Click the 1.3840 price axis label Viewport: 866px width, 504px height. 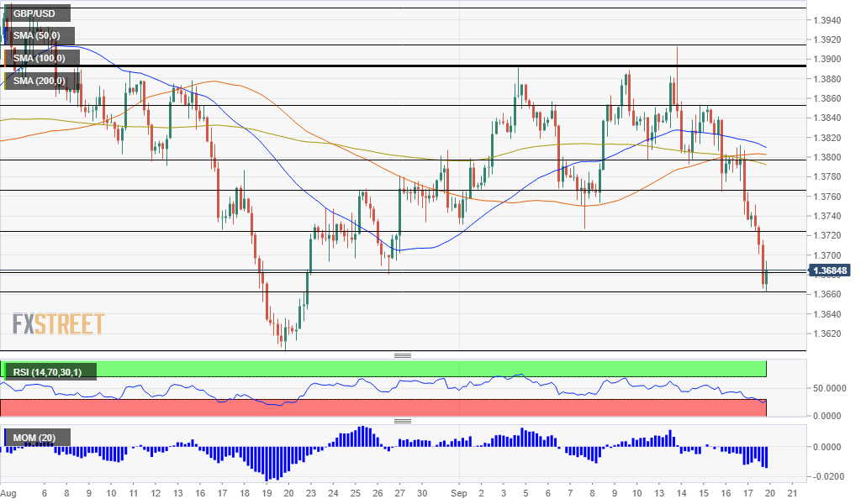826,118
